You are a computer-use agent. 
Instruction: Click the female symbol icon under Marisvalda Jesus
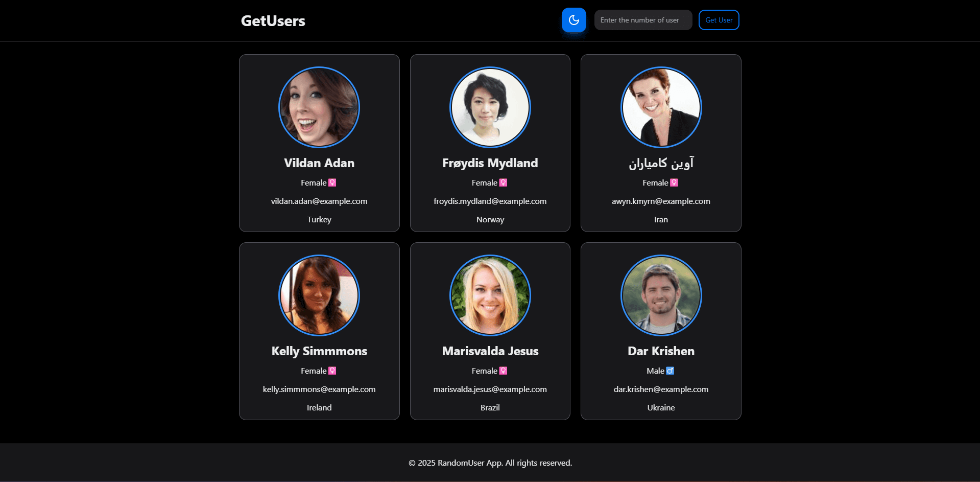point(503,371)
